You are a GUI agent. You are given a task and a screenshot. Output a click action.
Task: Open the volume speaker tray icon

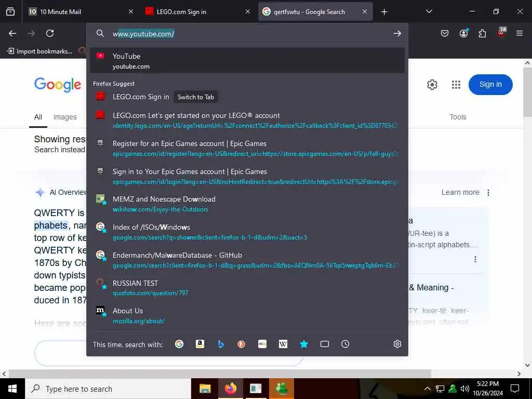point(465,389)
